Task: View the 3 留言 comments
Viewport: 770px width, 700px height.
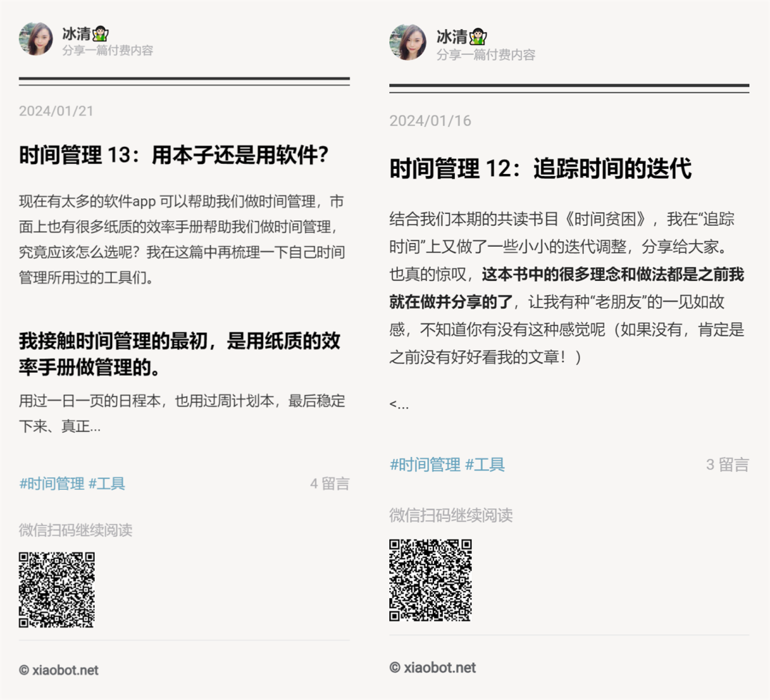Action: coord(727,464)
